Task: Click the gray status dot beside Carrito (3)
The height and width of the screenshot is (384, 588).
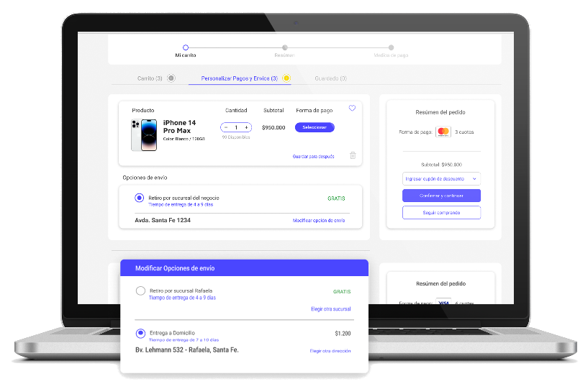Action: click(171, 78)
